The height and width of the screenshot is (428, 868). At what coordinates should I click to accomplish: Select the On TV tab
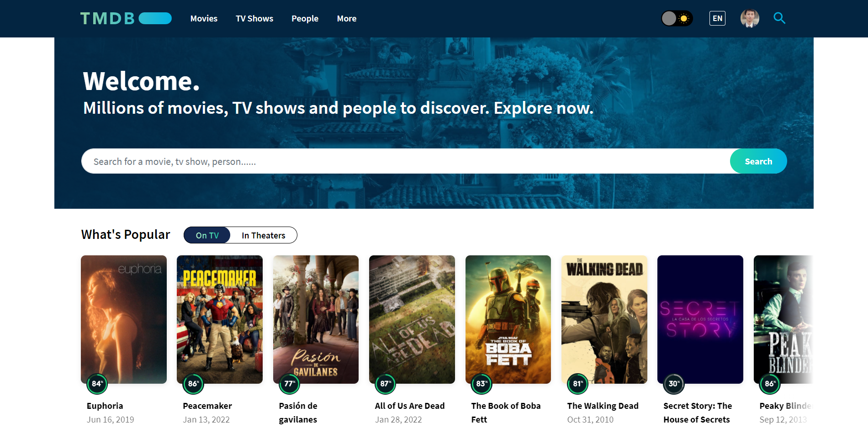(x=207, y=235)
